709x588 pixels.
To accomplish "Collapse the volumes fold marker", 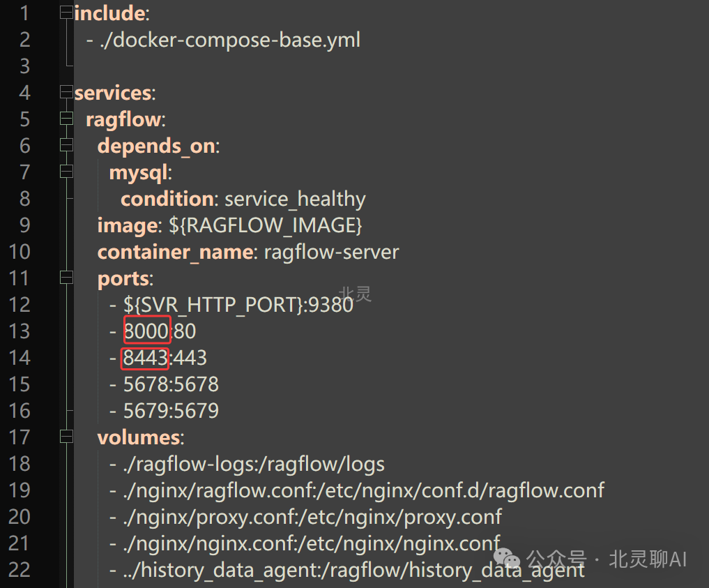I will pos(66,437).
